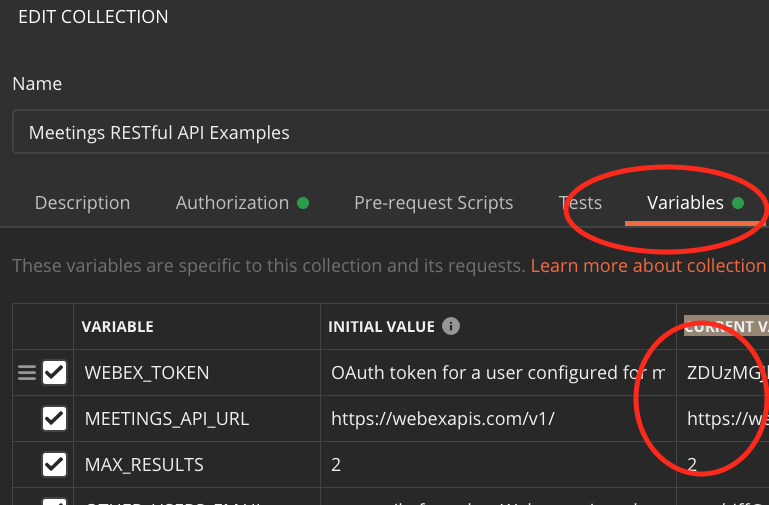769x505 pixels.
Task: Uncheck the MEETINGS_API_URL variable checkbox
Action: coord(54,418)
